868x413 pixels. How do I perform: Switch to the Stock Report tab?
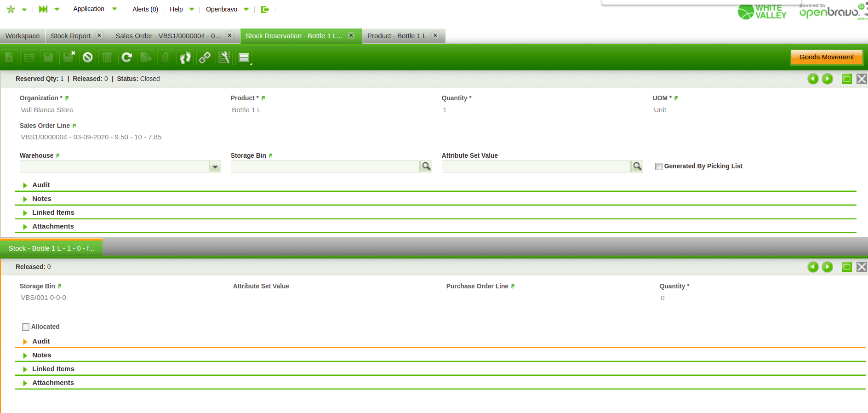tap(71, 36)
